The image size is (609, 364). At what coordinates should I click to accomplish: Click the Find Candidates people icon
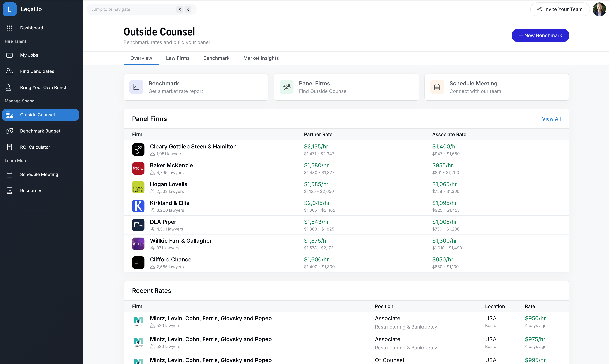point(10,71)
